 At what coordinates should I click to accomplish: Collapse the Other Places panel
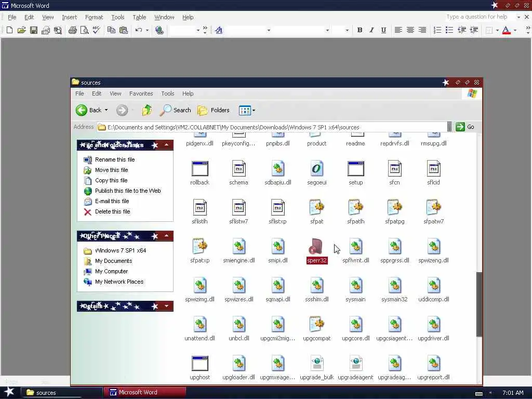pos(166,236)
